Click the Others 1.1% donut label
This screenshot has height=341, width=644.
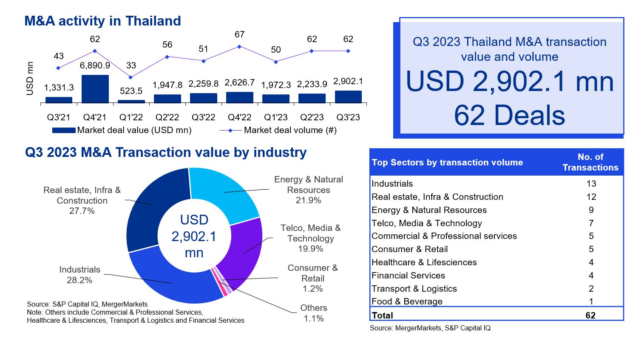(314, 313)
